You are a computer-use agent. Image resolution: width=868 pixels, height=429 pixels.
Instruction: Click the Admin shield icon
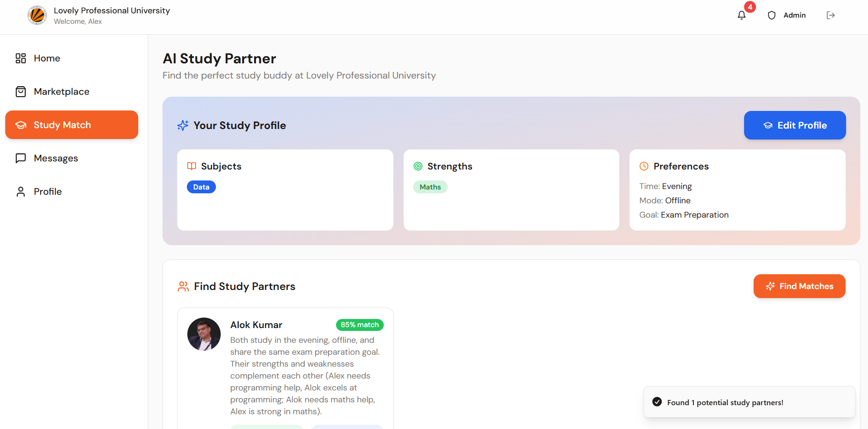pos(772,15)
